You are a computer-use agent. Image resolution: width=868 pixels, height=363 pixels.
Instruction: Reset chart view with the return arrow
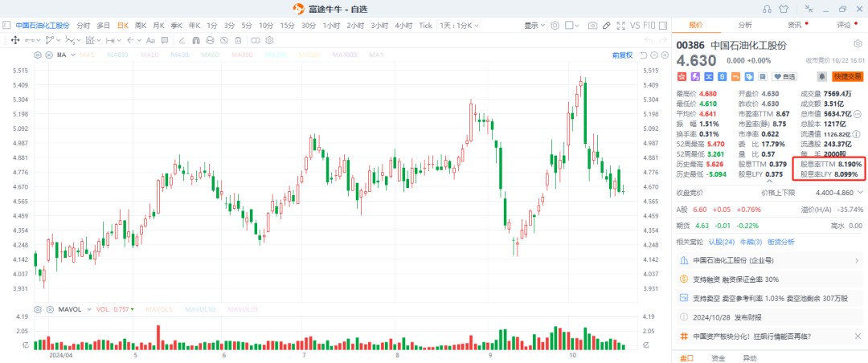[644, 55]
